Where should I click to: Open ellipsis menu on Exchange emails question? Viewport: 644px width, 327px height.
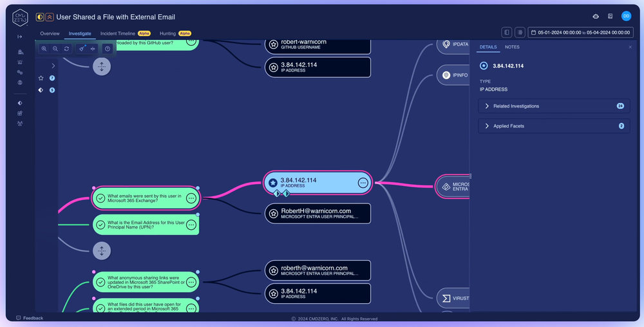tap(191, 198)
